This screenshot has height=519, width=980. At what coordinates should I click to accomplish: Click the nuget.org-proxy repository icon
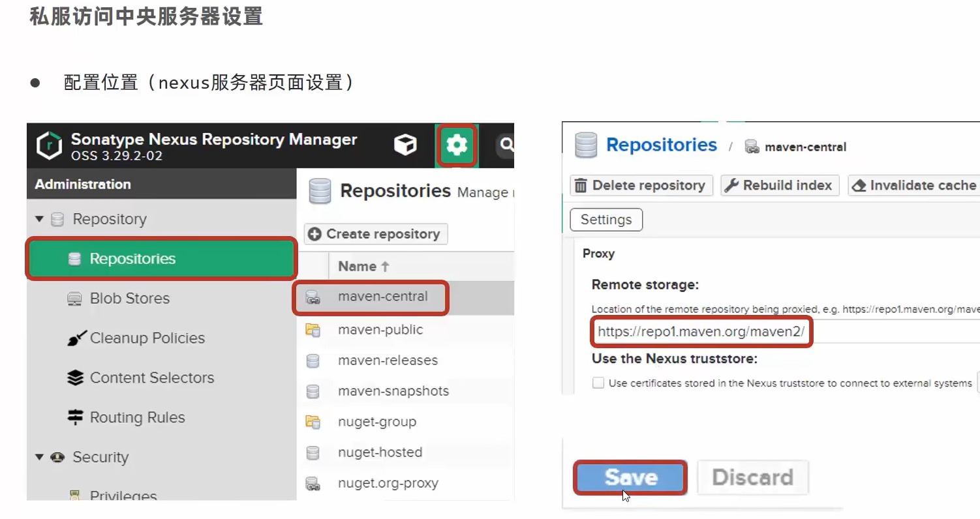[313, 484]
